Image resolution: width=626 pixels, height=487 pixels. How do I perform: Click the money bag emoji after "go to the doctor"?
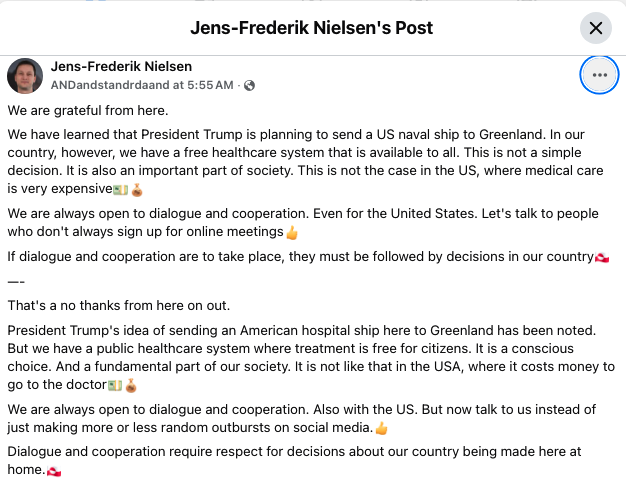tap(129, 386)
